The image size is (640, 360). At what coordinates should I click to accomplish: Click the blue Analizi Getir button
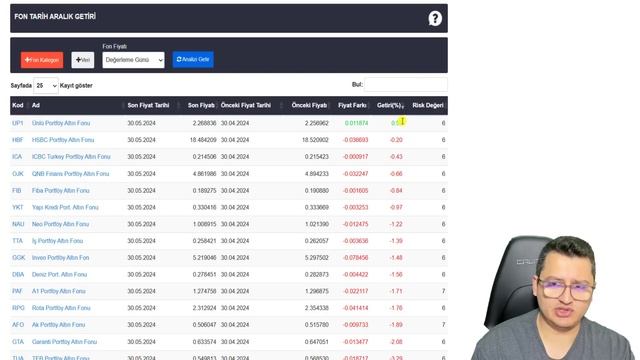tap(193, 60)
